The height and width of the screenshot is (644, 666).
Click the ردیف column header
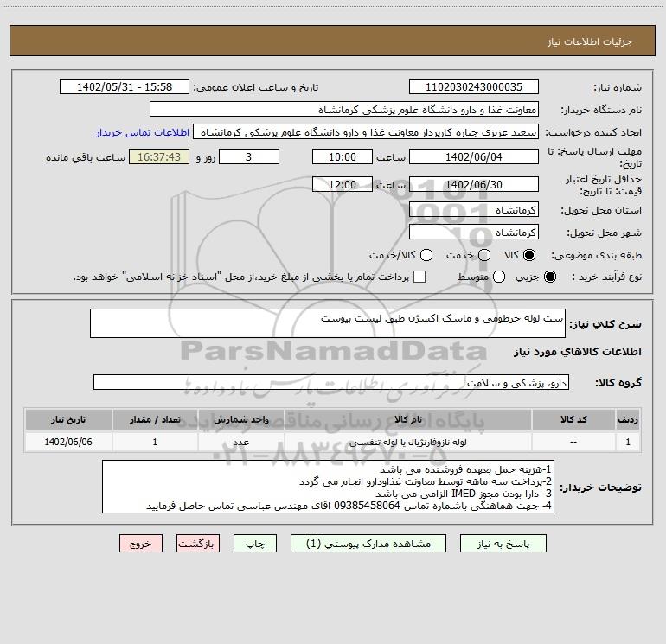(628, 419)
